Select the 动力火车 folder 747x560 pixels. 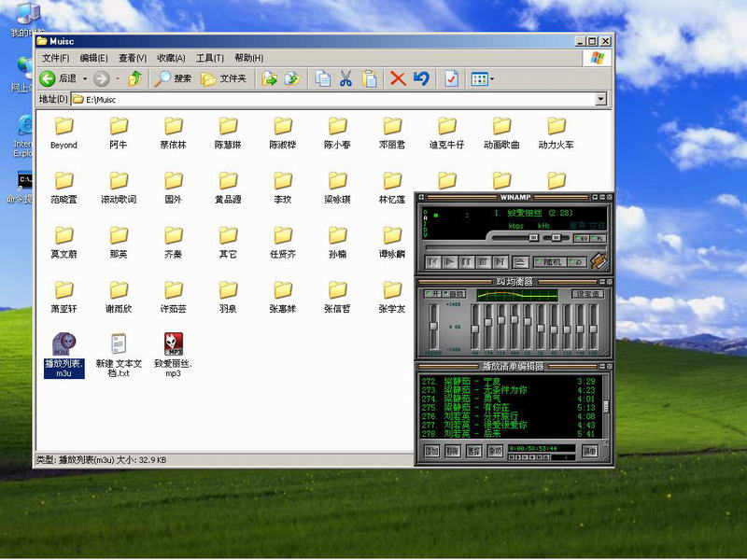(556, 133)
